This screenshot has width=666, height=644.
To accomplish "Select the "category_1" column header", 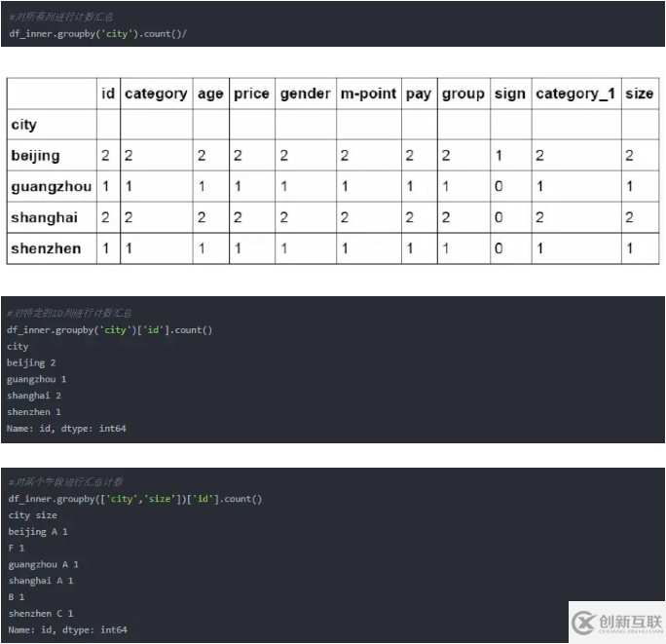I will click(575, 94).
